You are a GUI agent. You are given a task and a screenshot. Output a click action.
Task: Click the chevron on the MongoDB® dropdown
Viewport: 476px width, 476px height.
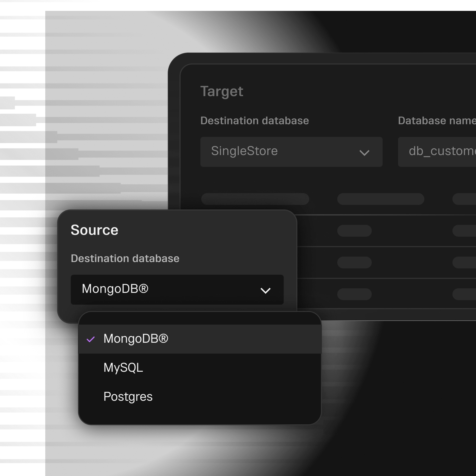coord(265,291)
